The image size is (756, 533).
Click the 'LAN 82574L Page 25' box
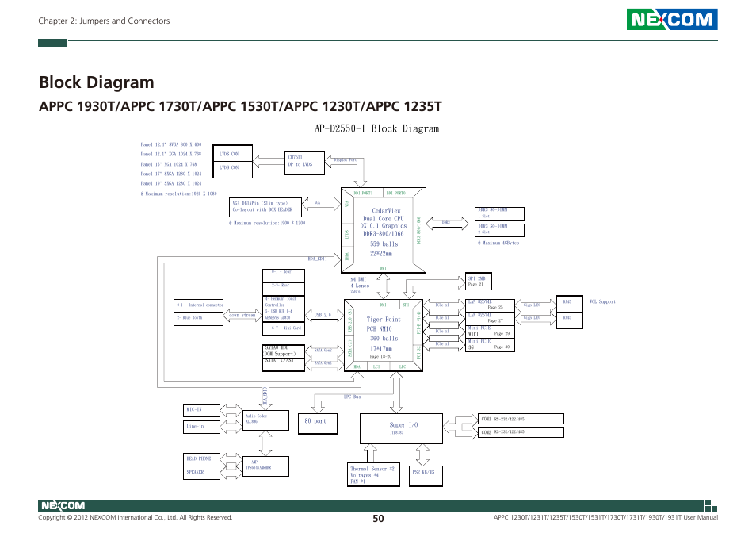(x=490, y=305)
